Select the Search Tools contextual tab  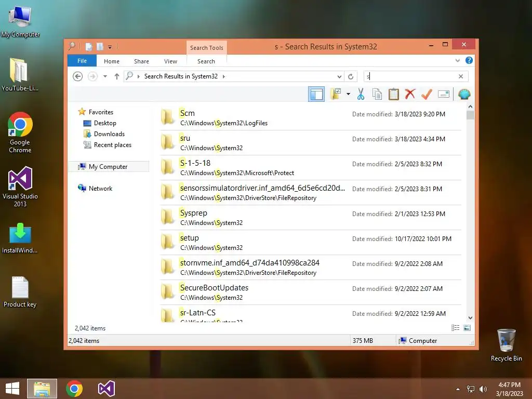(x=207, y=48)
